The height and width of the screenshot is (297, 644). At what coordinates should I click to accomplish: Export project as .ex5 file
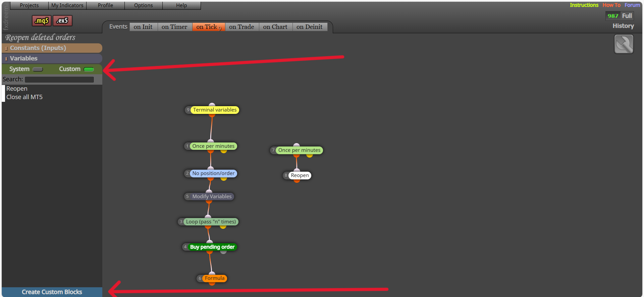click(x=62, y=21)
